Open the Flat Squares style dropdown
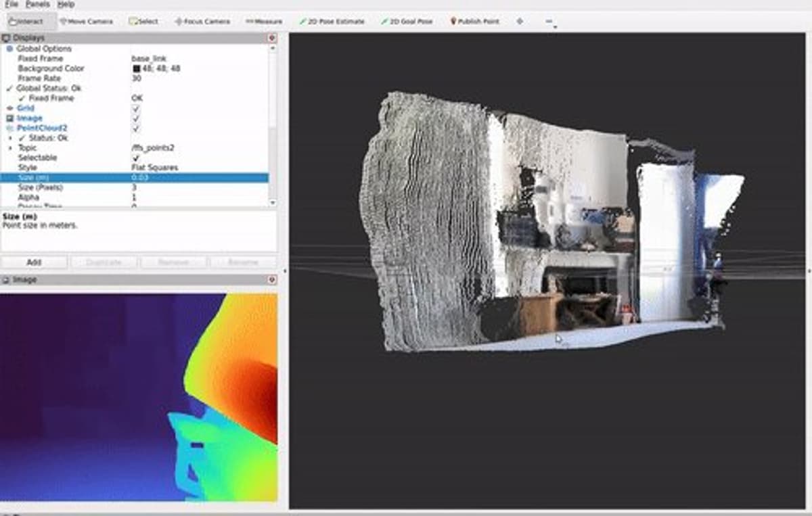The height and width of the screenshot is (516, 812). pos(156,166)
